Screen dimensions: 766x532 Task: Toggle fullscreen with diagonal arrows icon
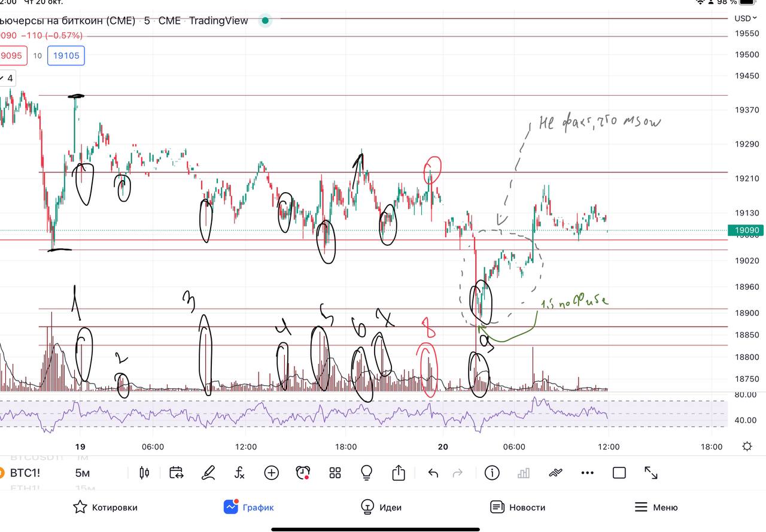point(651,473)
